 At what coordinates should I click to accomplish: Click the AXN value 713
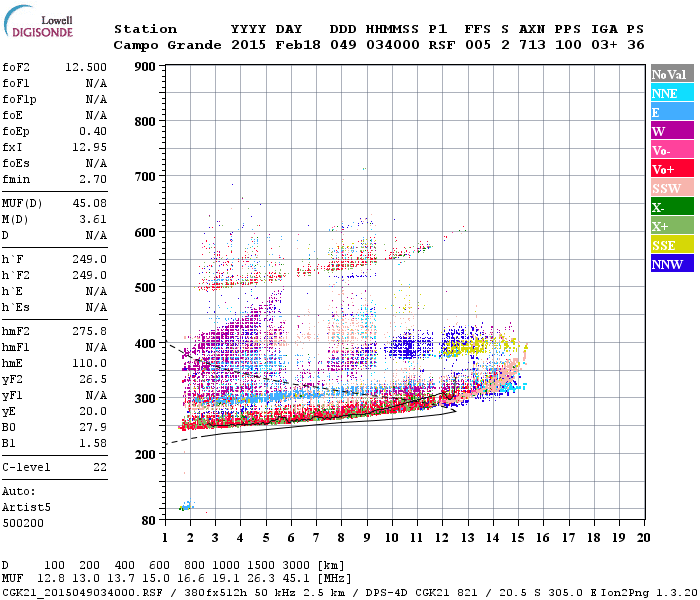[532, 45]
